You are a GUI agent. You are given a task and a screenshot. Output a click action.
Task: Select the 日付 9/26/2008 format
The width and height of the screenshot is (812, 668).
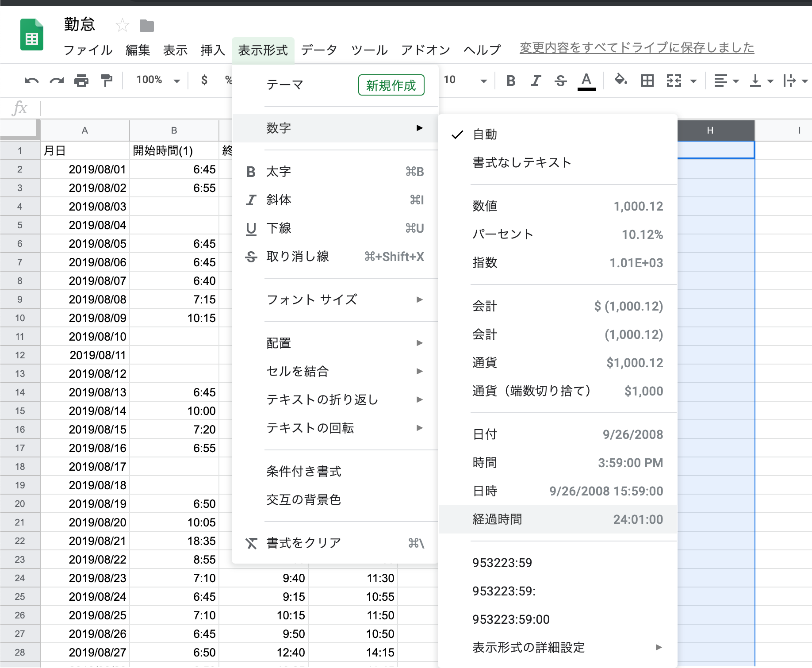[x=558, y=434]
